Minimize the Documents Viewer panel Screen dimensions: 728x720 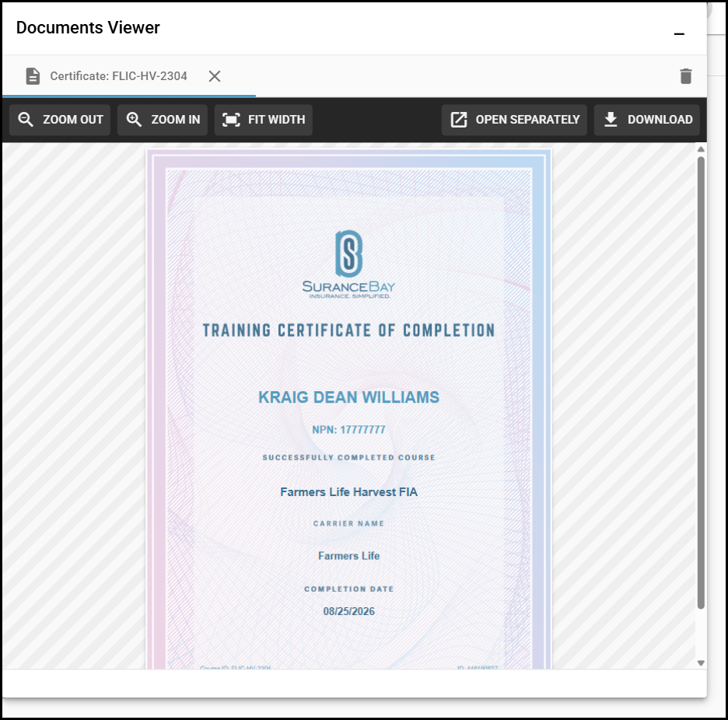coord(679,34)
